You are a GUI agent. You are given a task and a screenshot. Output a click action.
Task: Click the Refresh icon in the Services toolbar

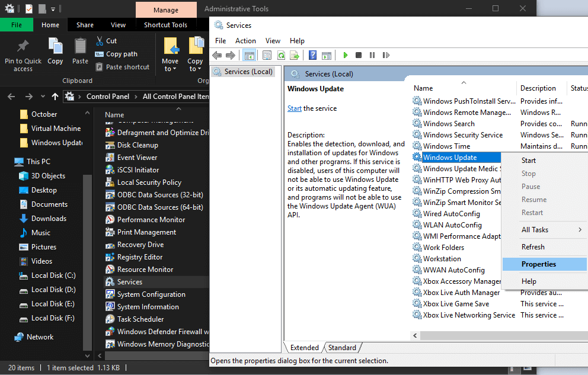[x=281, y=55]
